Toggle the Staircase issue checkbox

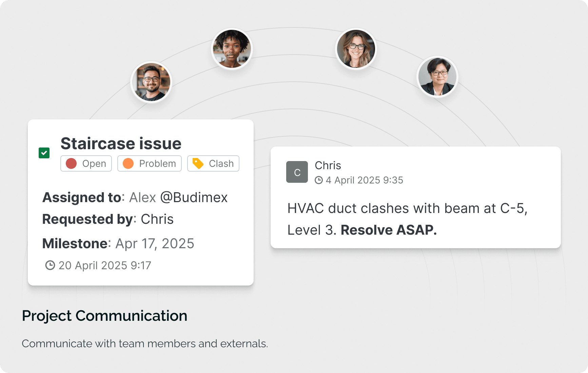(x=44, y=153)
